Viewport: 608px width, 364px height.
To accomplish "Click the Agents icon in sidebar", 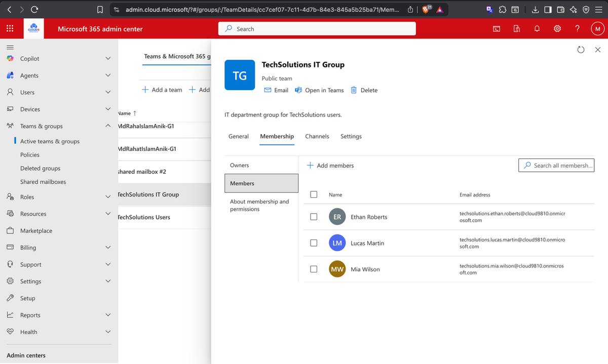I will click(x=10, y=75).
